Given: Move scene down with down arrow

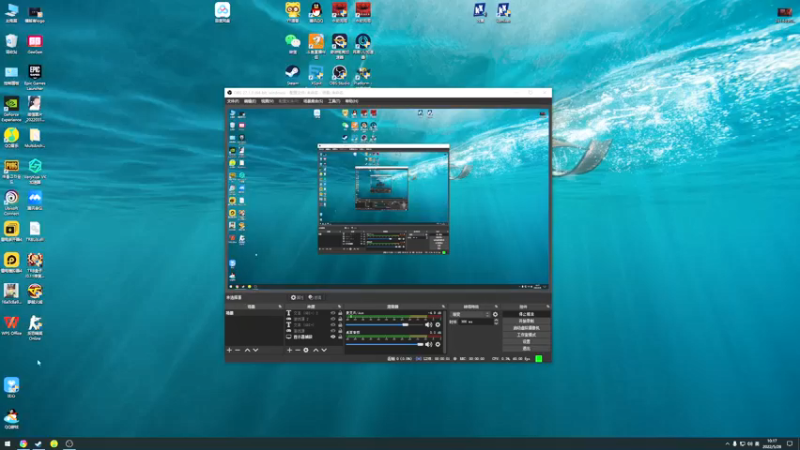Looking at the screenshot, I should coord(255,350).
